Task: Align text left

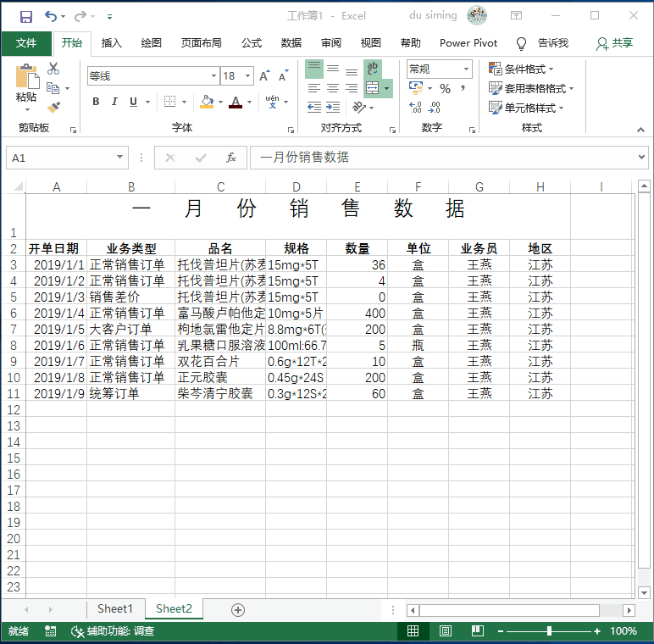Action: [314, 88]
